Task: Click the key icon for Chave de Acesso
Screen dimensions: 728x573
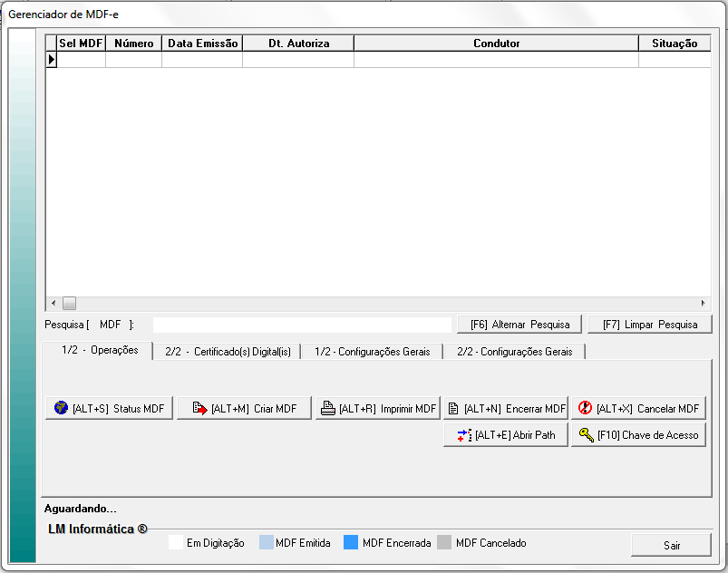Action: tap(586, 435)
